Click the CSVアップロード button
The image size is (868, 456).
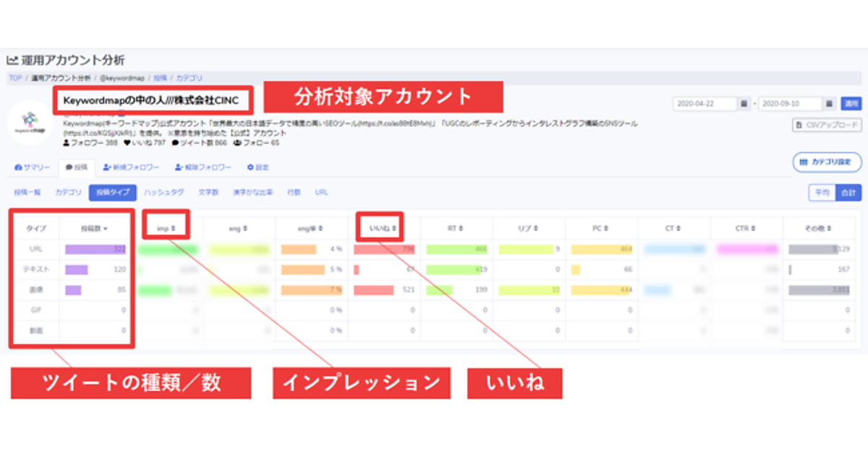click(827, 125)
